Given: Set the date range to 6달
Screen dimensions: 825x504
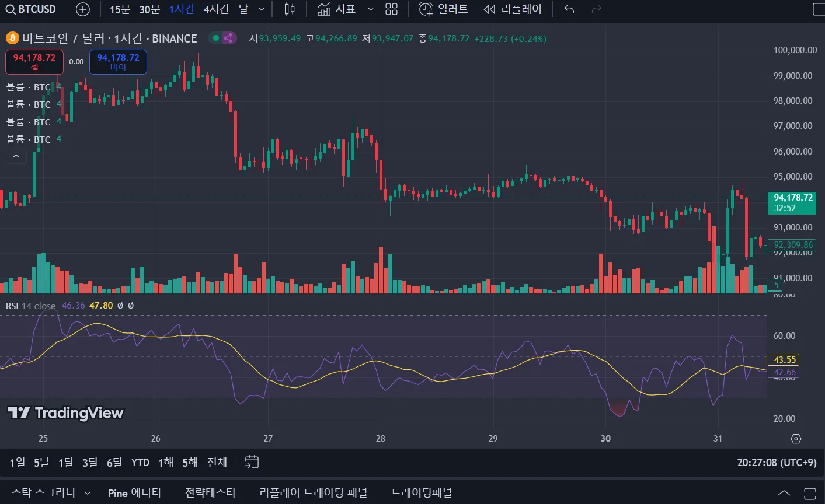Looking at the screenshot, I should (x=114, y=462).
